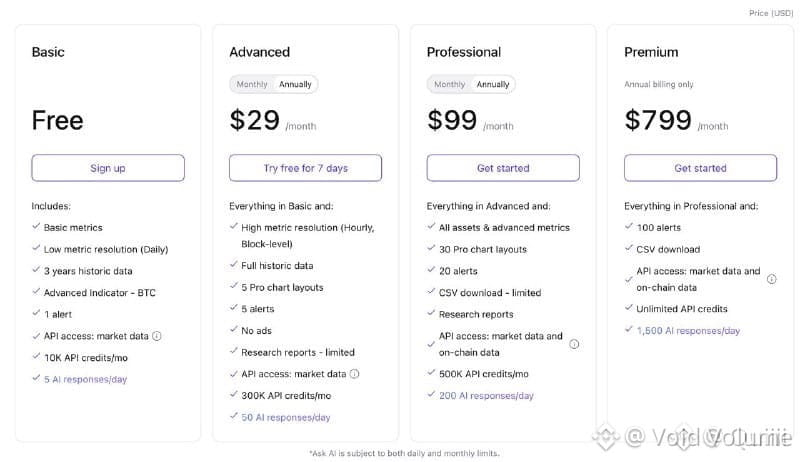This screenshot has width=800, height=462.
Task: Switch Advanced plan to Monthly billing
Action: coord(252,84)
